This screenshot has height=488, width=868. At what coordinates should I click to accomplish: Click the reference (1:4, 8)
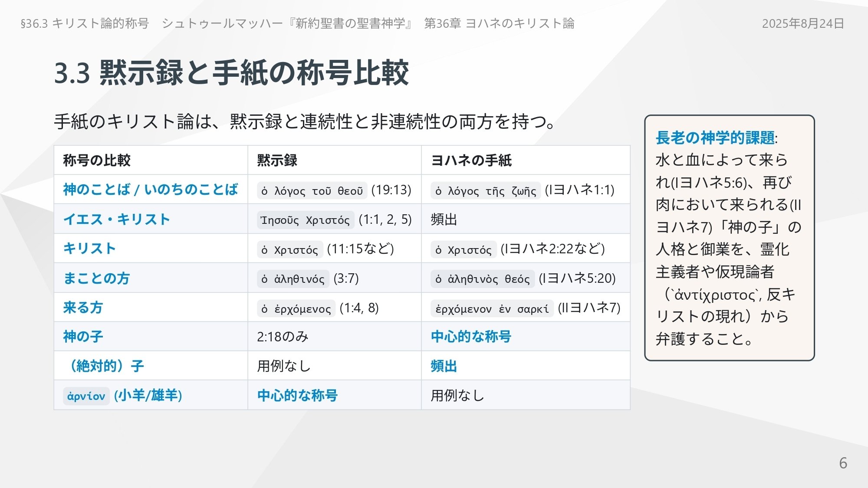pos(359,308)
